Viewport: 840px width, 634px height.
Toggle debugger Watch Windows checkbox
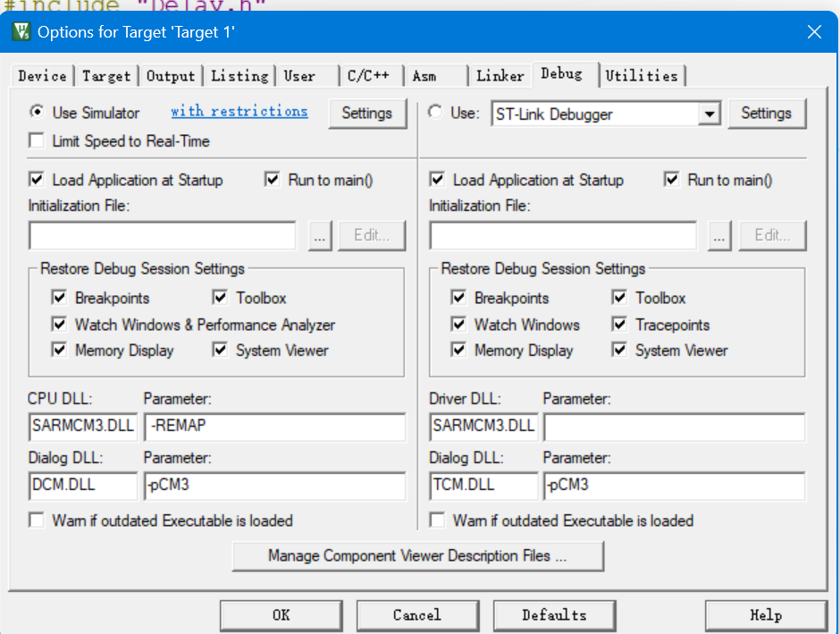click(x=458, y=325)
